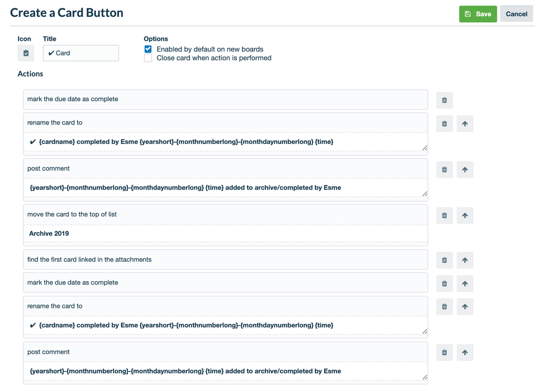Remove the first "post comment" action
The height and width of the screenshot is (392, 543).
point(444,169)
